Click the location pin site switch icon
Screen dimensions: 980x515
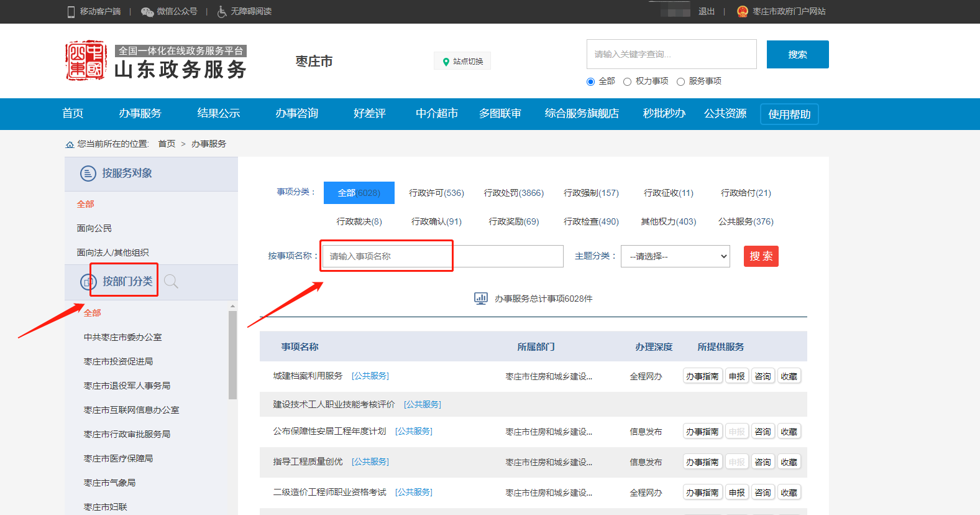[x=446, y=62]
